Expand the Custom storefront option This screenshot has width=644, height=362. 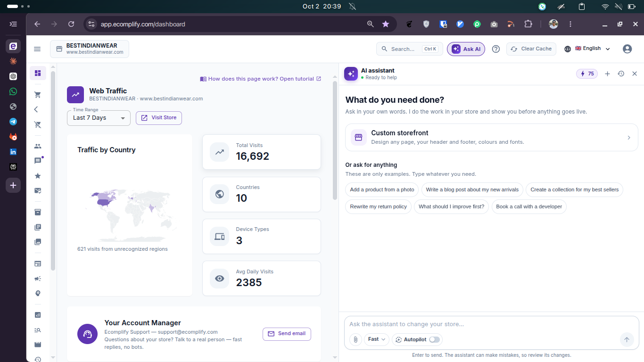coord(491,137)
